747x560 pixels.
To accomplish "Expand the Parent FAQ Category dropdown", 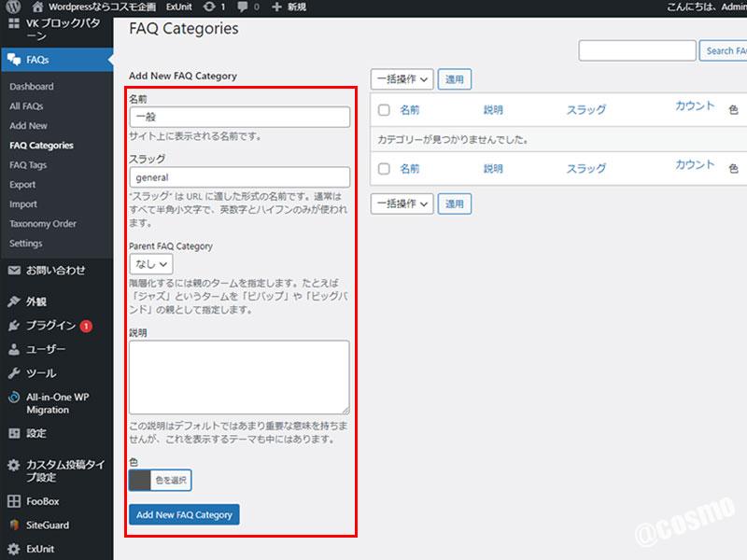I will [x=150, y=264].
